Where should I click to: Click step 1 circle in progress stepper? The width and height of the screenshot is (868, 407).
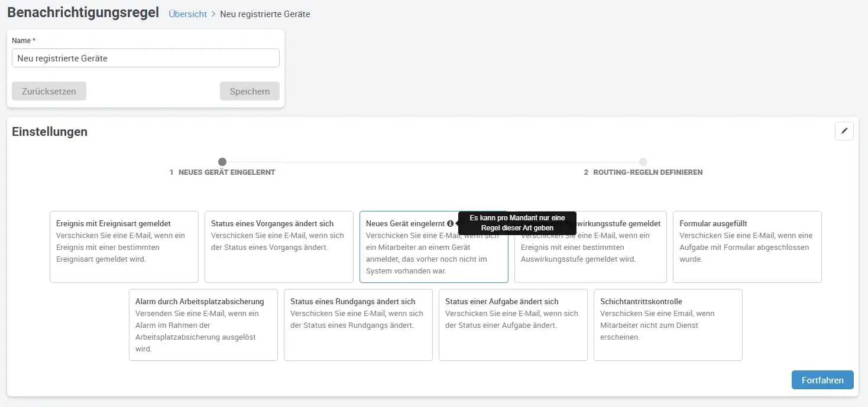[222, 162]
